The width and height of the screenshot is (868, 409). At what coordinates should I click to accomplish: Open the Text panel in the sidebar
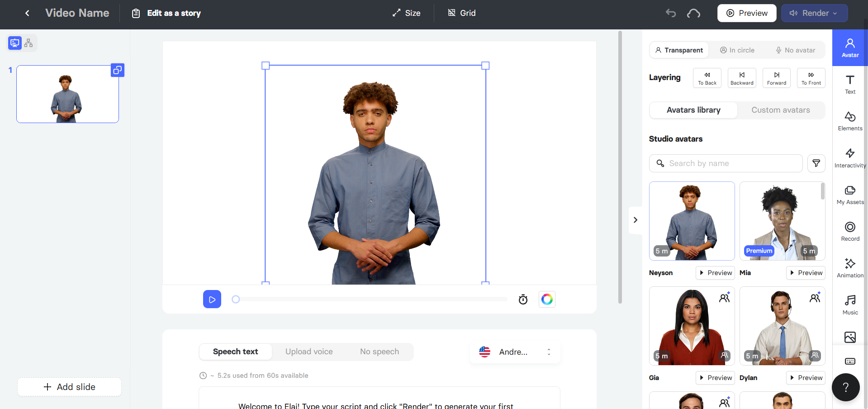tap(849, 84)
